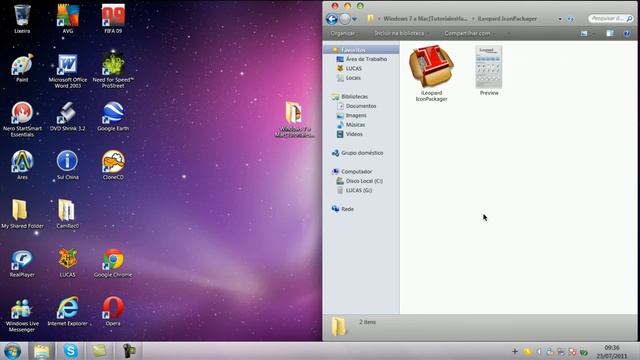640x360 pixels.
Task: Select the CamRec0 folder icon
Action: (67, 214)
